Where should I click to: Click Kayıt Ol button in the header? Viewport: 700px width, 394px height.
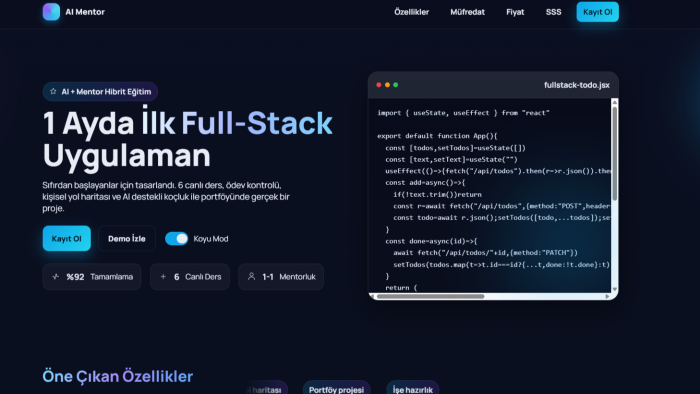[x=597, y=12]
